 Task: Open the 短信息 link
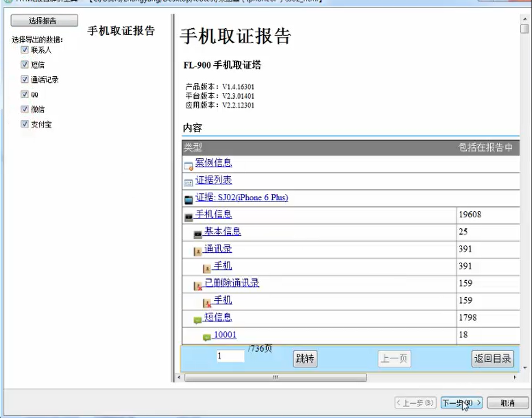click(x=218, y=318)
